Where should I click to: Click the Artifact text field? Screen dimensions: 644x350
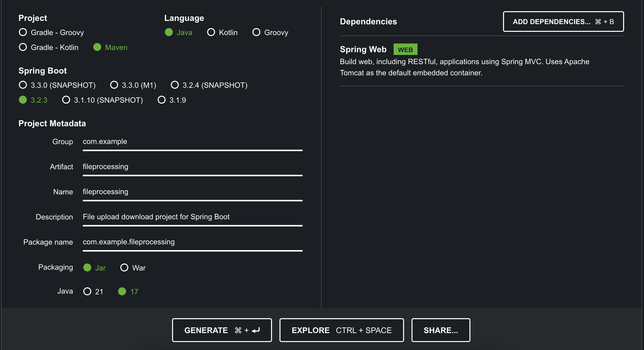click(192, 167)
